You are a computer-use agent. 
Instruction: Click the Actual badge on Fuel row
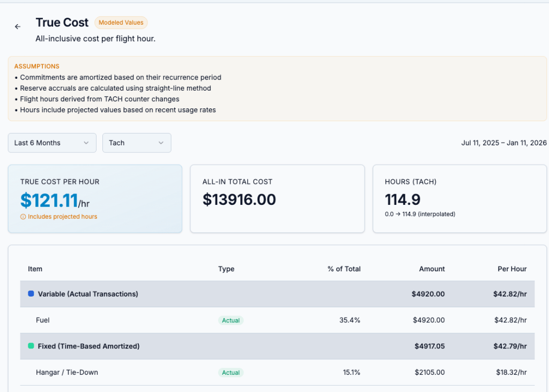tap(231, 320)
